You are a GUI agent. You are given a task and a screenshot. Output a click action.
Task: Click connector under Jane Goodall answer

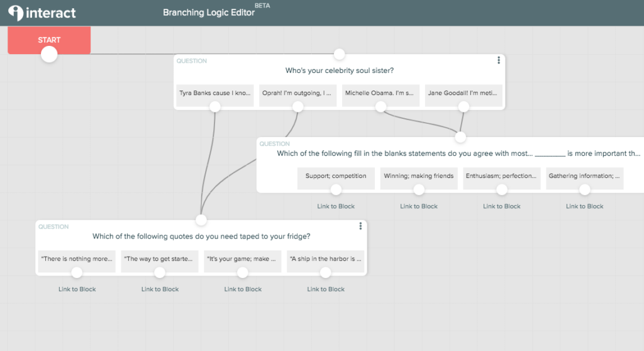(x=464, y=107)
